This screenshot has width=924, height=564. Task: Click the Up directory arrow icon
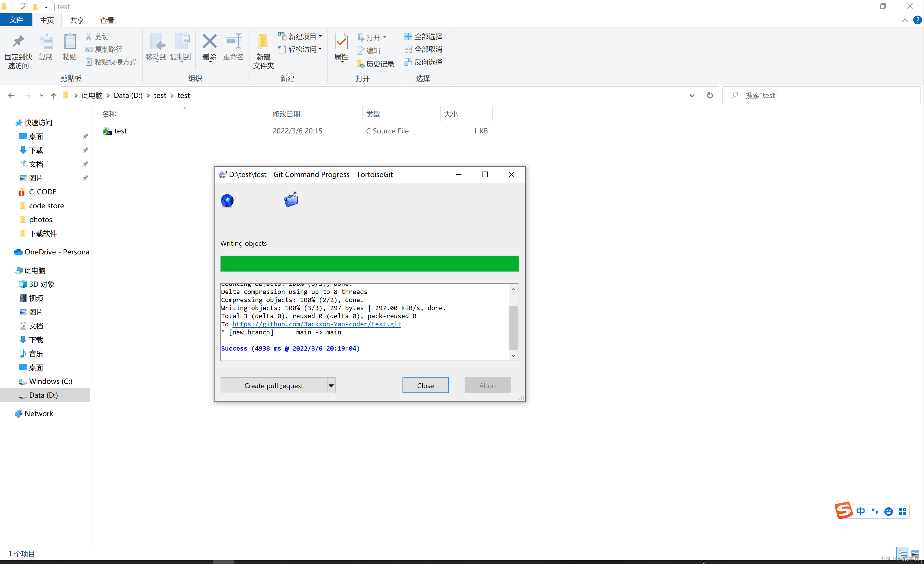[x=54, y=96]
